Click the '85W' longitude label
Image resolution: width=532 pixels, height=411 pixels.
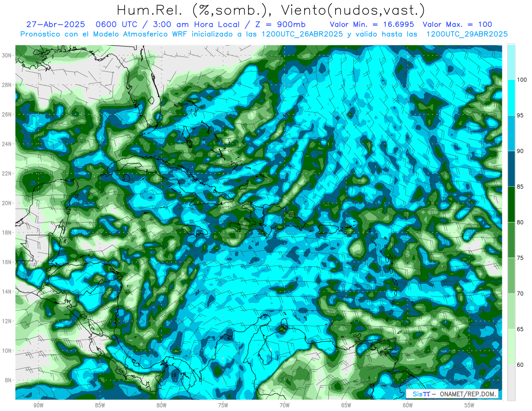[x=100, y=406]
